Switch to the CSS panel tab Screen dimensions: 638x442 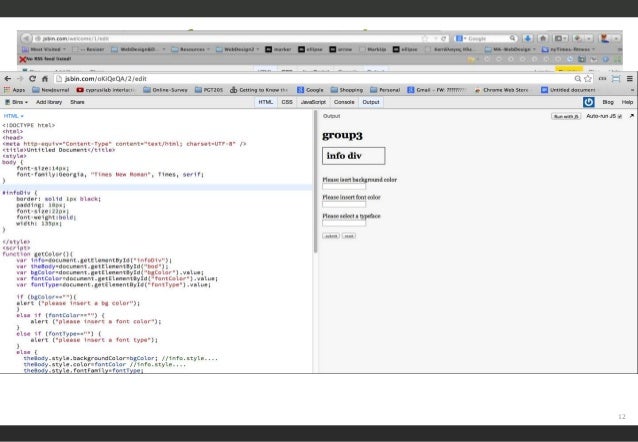tap(287, 102)
